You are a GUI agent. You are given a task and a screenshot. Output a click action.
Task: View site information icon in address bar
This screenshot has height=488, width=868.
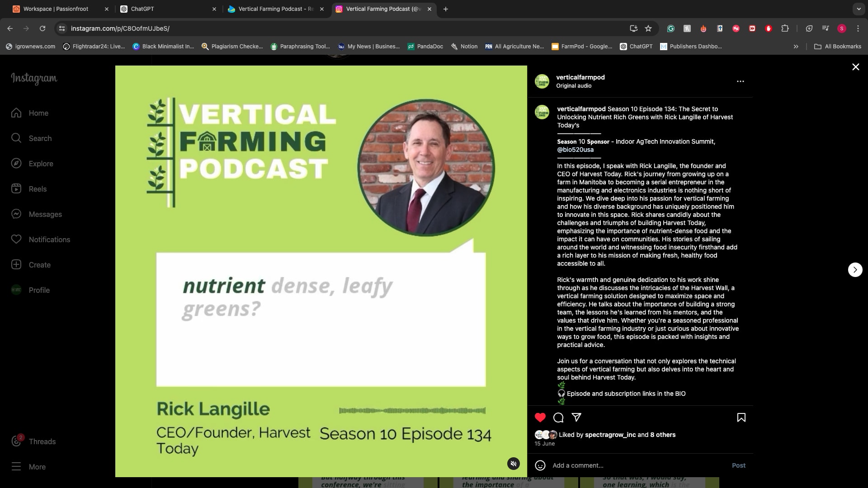tap(62, 28)
